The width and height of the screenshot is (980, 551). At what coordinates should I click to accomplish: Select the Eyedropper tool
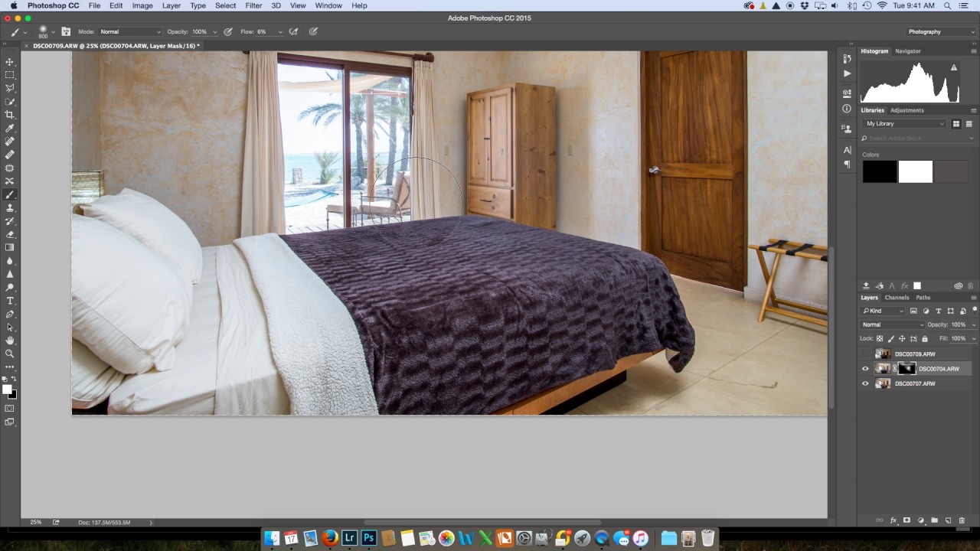click(10, 128)
